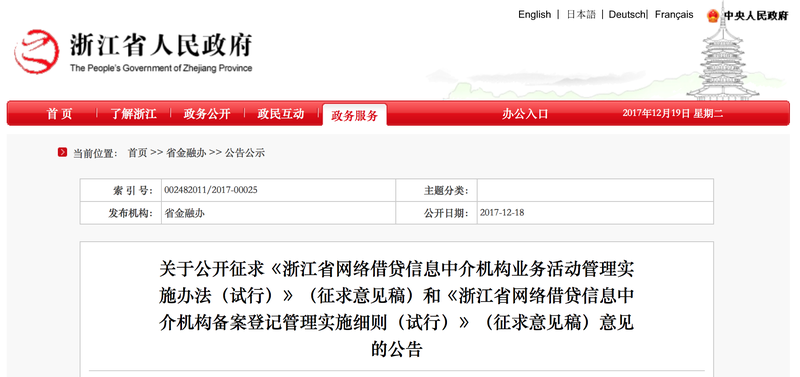The height and width of the screenshot is (377, 800).
Task: Open the 政务公开 navigation tab
Action: point(207,114)
